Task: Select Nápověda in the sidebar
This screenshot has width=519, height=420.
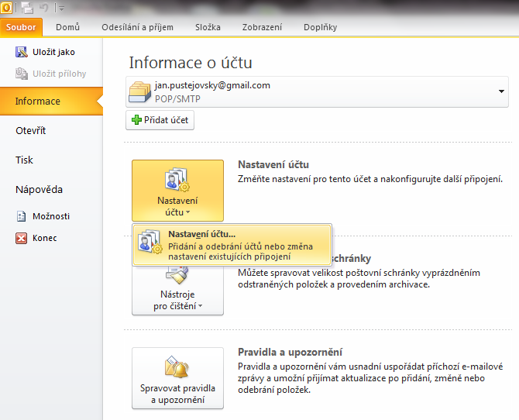Action: pos(39,189)
